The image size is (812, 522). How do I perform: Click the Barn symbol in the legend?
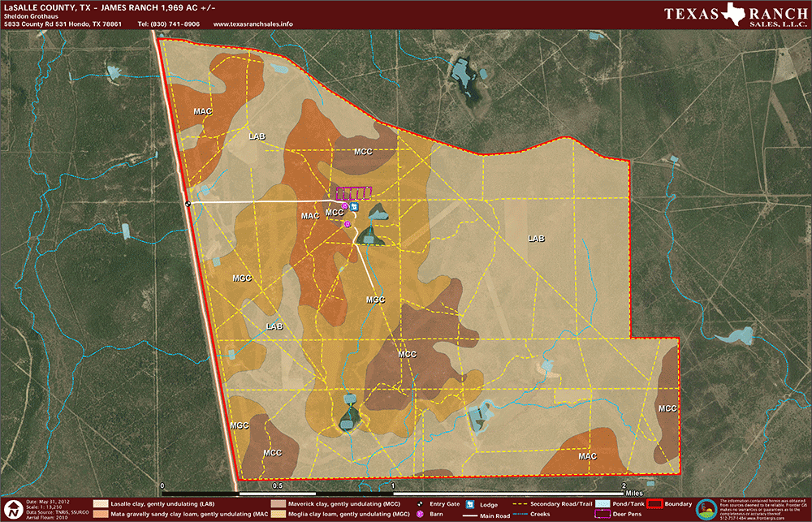point(420,515)
